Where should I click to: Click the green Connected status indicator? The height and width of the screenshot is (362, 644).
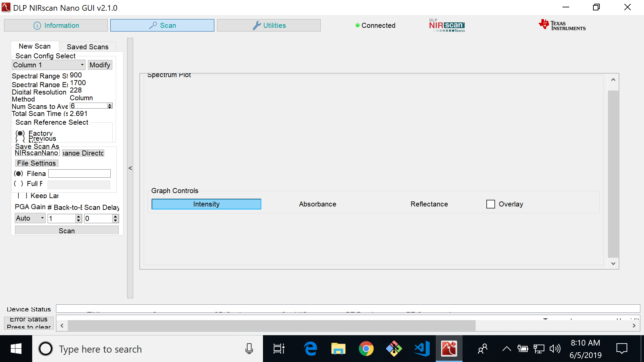coord(358,25)
